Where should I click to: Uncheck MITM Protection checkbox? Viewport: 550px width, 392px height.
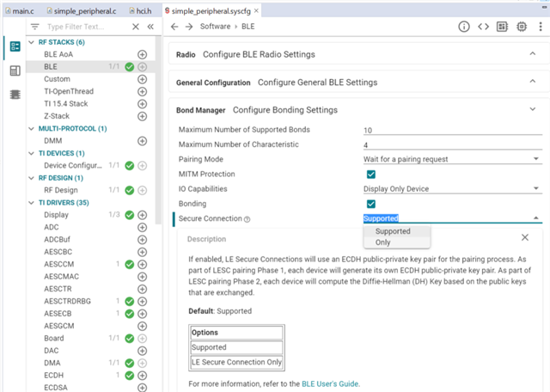coord(371,174)
